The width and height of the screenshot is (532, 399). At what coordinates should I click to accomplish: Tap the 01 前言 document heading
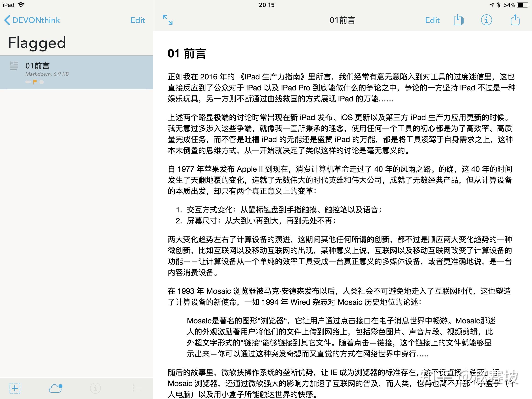pos(187,53)
